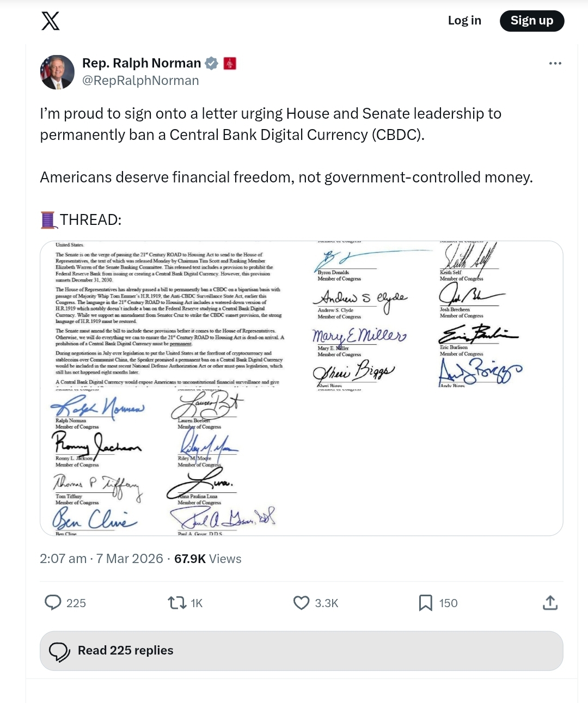Select the @RepRalphNorman handle
Screen dimensions: 588x703
pos(140,80)
